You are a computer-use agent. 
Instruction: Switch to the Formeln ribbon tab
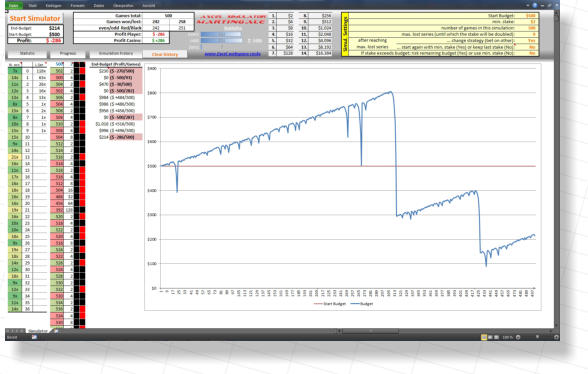pos(78,6)
